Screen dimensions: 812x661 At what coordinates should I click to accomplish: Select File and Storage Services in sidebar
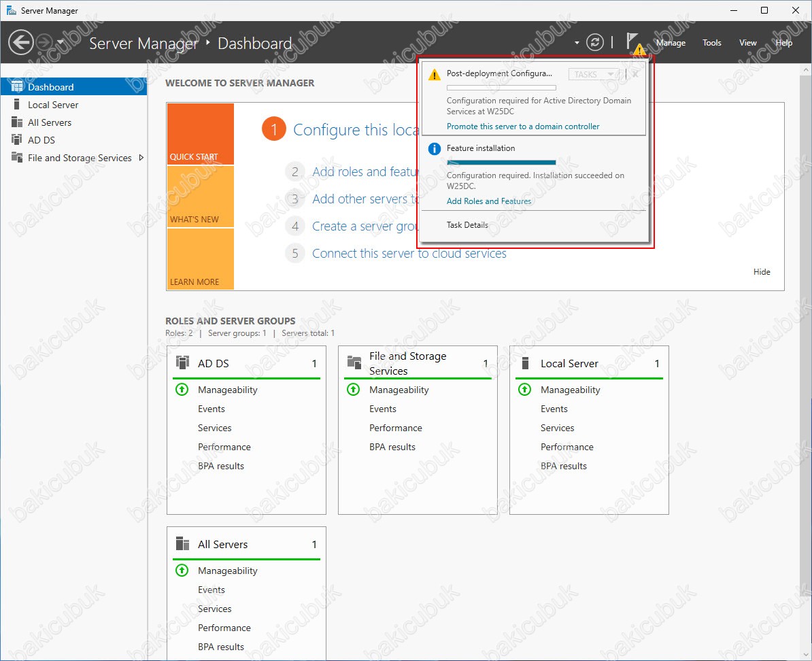coord(73,158)
